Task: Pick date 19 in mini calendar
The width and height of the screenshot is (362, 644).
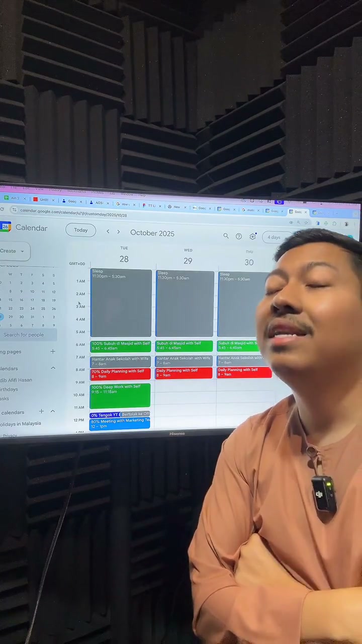Action: (x=54, y=300)
